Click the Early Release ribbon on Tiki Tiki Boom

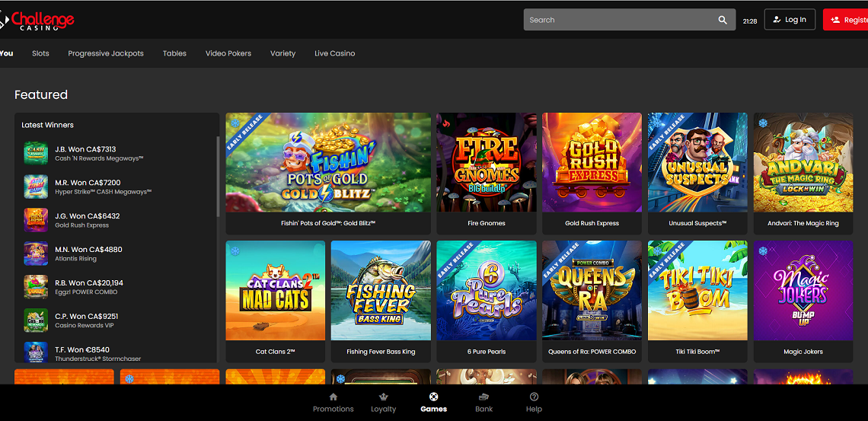tap(667, 260)
